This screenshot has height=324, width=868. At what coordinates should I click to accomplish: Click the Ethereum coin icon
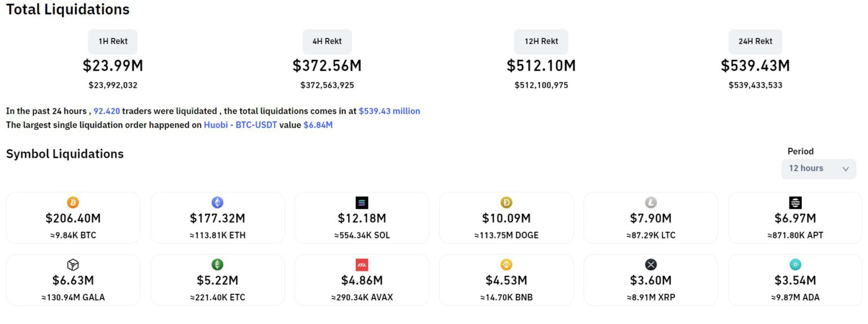pyautogui.click(x=218, y=202)
